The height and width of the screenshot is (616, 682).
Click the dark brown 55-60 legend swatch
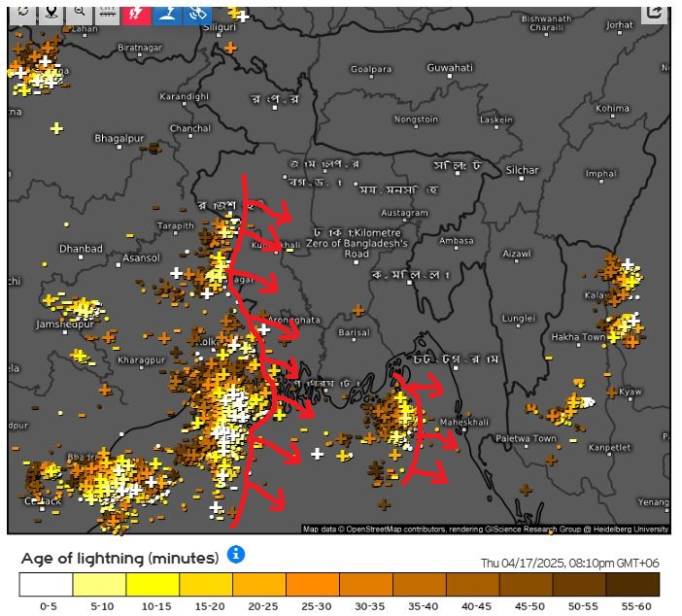[x=632, y=584]
